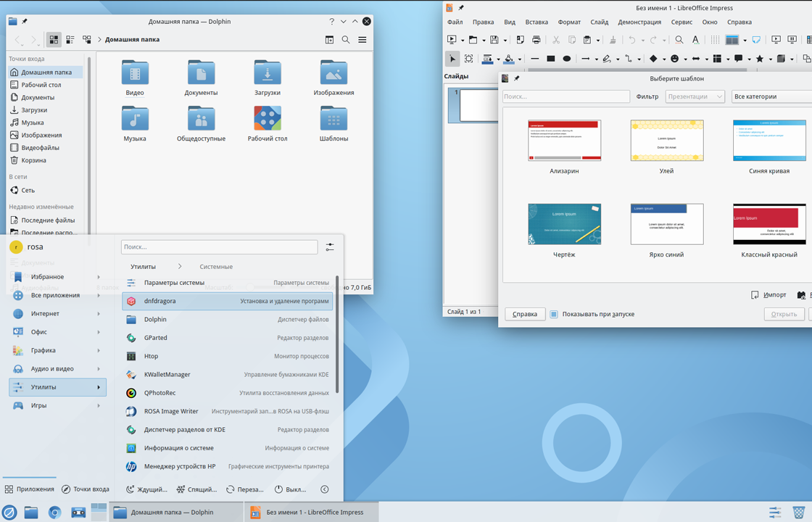Select the 'Чертёж' template thumbnail
The height and width of the screenshot is (522, 812).
coord(564,224)
